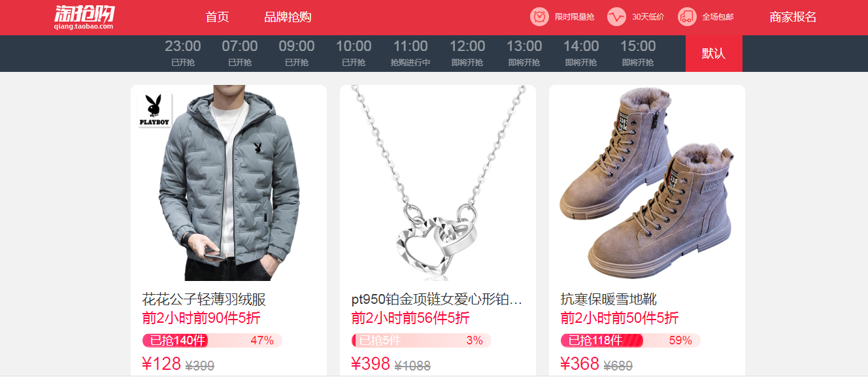Click the 30天低价 trend icon
The width and height of the screenshot is (868, 379).
[616, 17]
